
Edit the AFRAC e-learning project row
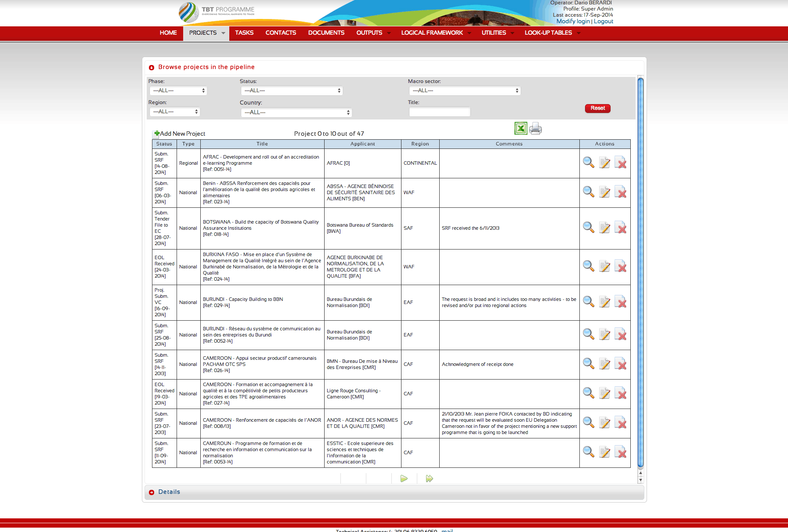(605, 163)
